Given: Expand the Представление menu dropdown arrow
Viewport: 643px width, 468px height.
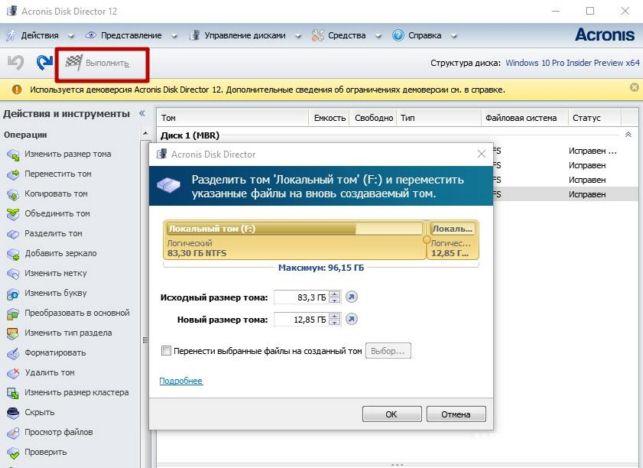Looking at the screenshot, I should [174, 36].
